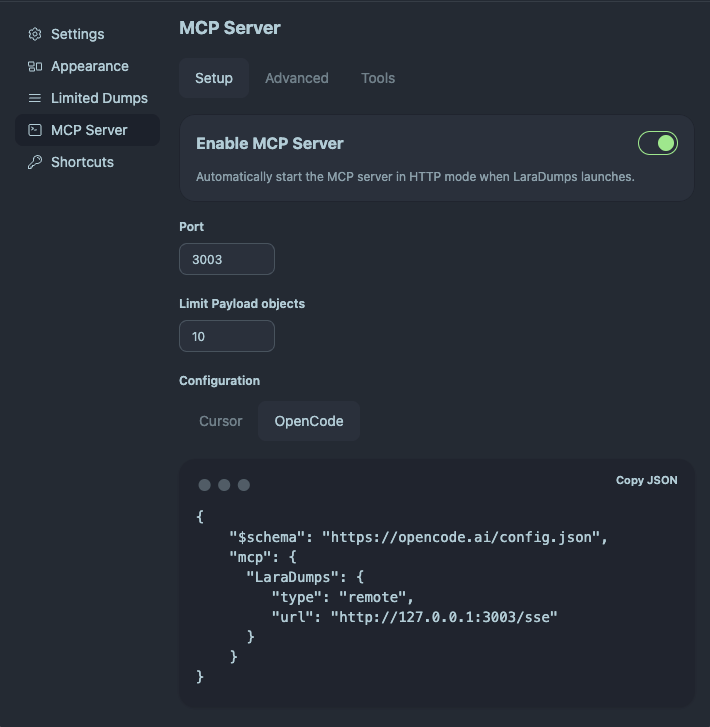This screenshot has width=710, height=727.
Task: Click the "url" line with 127.0.0.1:3003/sse
Action: tap(414, 617)
